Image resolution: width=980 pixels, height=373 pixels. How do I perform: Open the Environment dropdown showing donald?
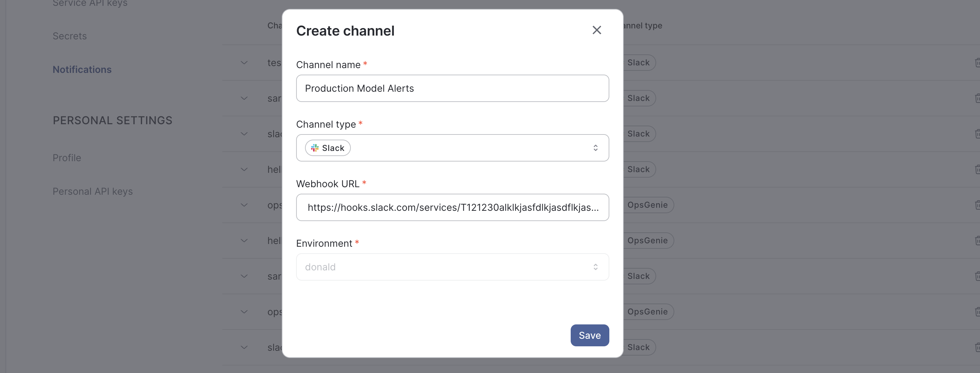click(x=452, y=267)
